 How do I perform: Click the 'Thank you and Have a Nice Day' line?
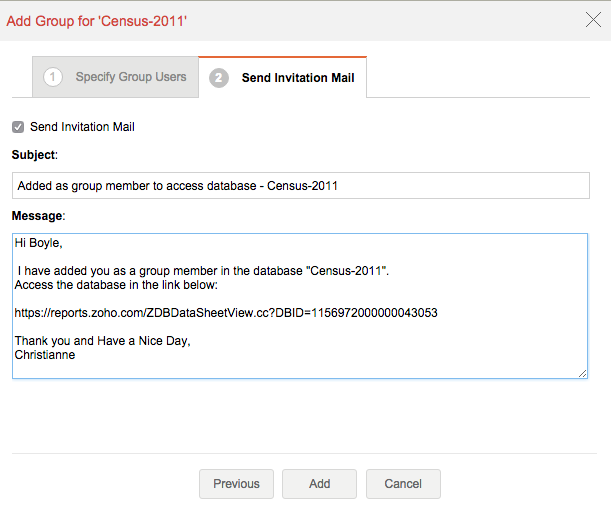pos(102,341)
